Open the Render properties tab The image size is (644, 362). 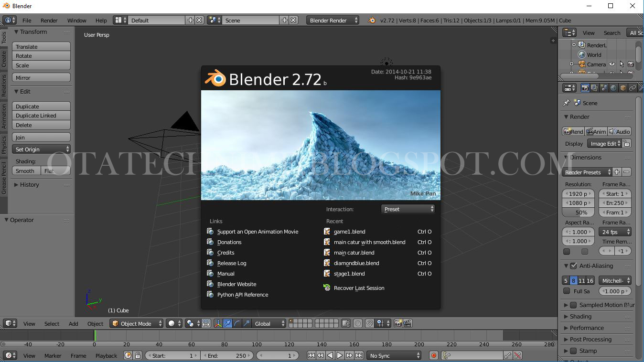coord(585,87)
